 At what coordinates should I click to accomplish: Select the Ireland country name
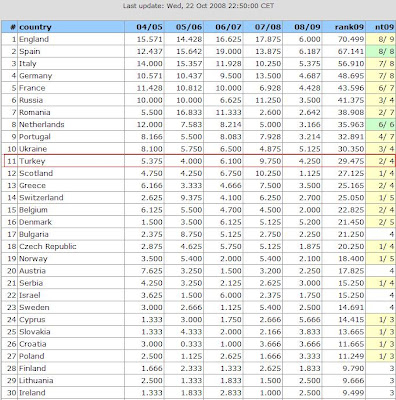[x=32, y=393]
